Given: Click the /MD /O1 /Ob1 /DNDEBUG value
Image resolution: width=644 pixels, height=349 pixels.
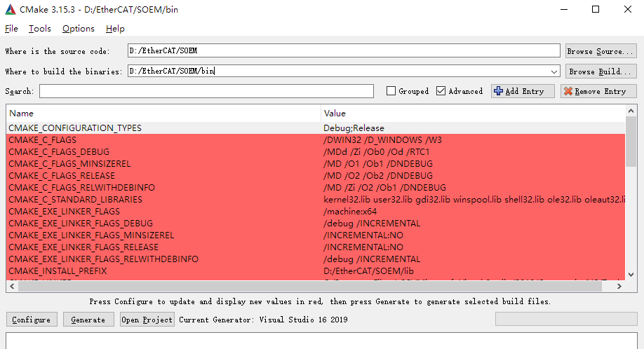Looking at the screenshot, I should [378, 163].
